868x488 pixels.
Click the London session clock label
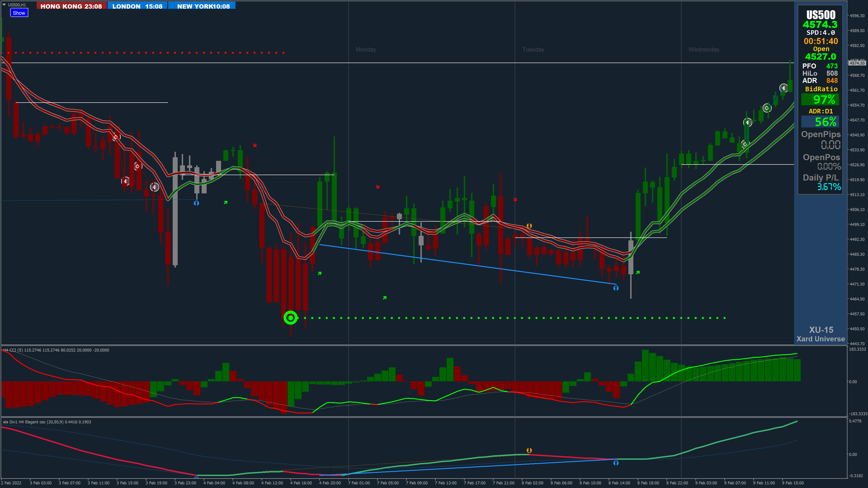(137, 6)
